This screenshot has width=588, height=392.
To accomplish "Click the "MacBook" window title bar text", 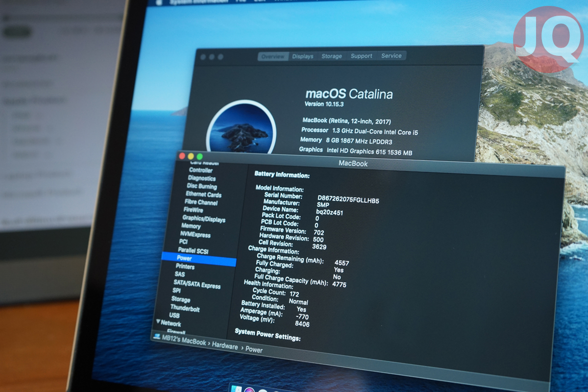I will [x=353, y=164].
